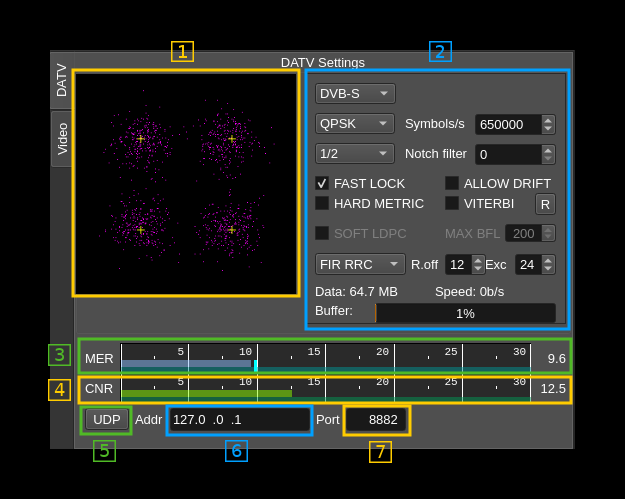
Task: Switch to the Video tab
Action: coord(62,138)
